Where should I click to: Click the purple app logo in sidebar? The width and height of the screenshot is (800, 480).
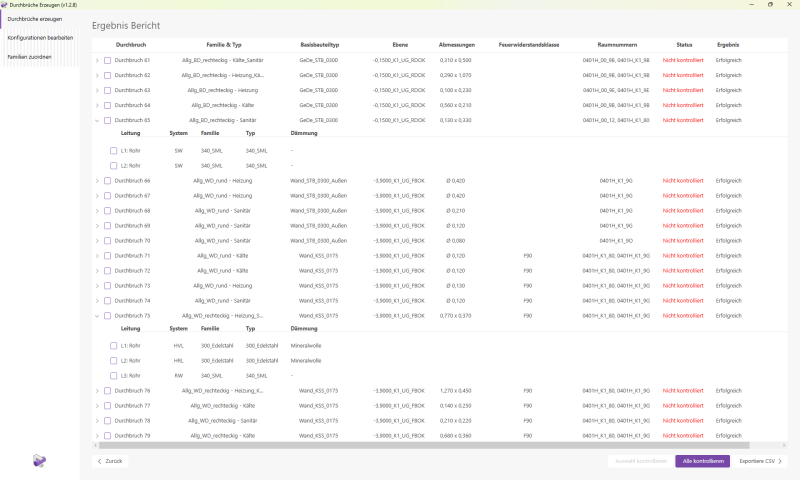[x=39, y=460]
